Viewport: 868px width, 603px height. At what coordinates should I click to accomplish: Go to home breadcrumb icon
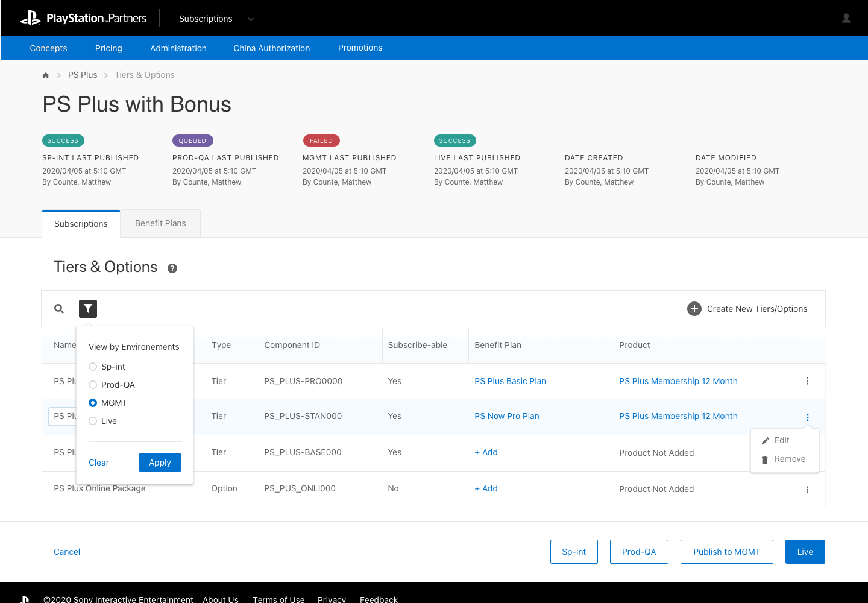pyautogui.click(x=46, y=75)
